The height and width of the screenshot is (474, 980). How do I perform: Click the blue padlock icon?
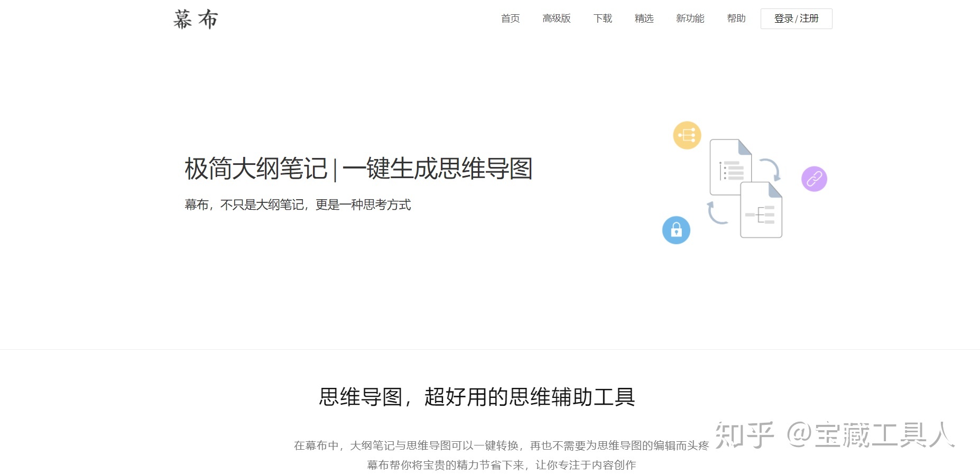676,230
